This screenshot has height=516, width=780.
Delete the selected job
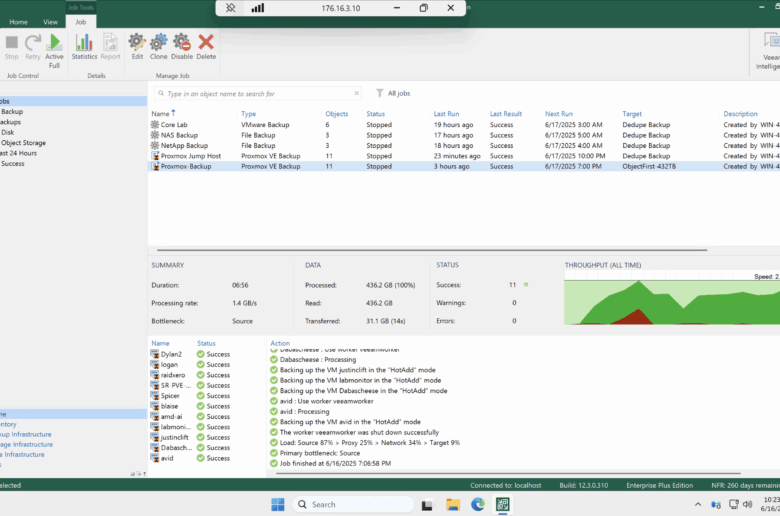pos(206,47)
